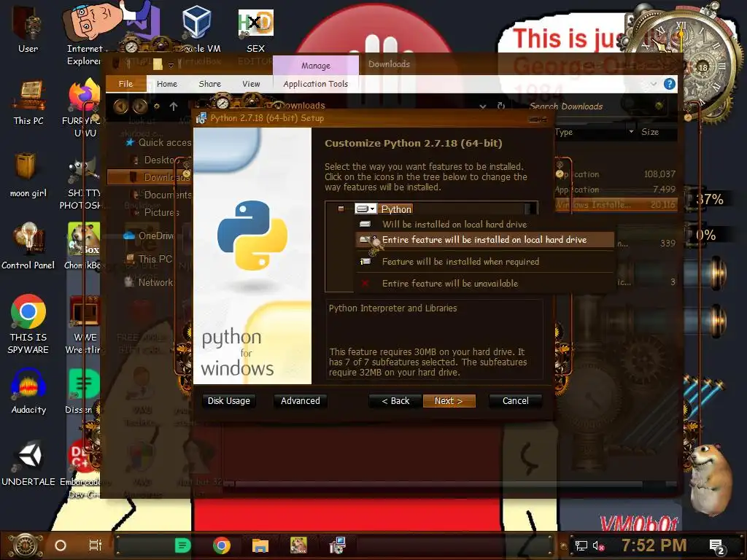Open the Application Tools tab
Screen dimensions: 747x560
point(315,85)
